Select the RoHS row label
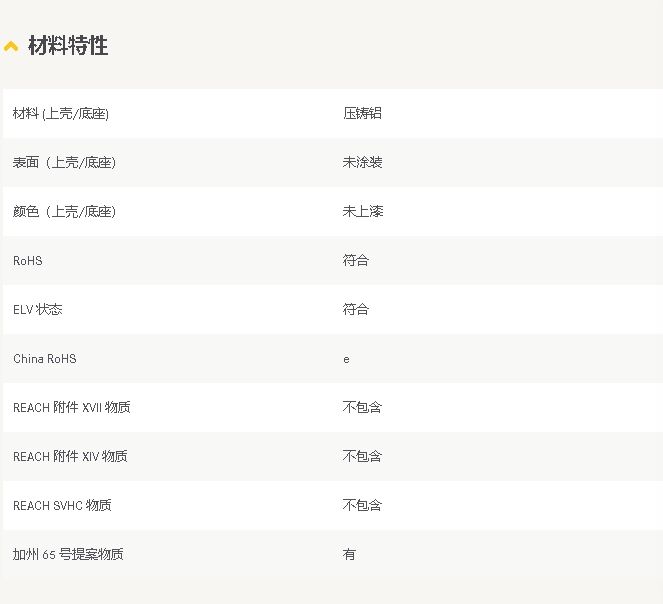This screenshot has width=663, height=604. click(28, 261)
